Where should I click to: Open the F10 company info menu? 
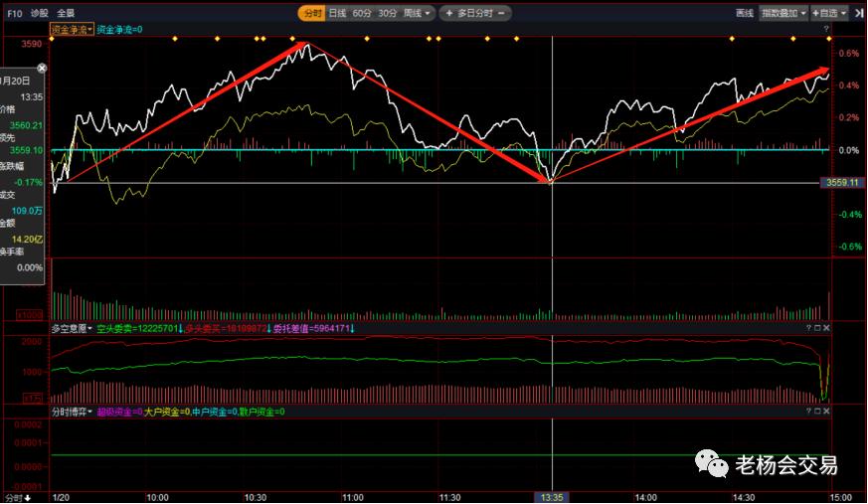(14, 13)
